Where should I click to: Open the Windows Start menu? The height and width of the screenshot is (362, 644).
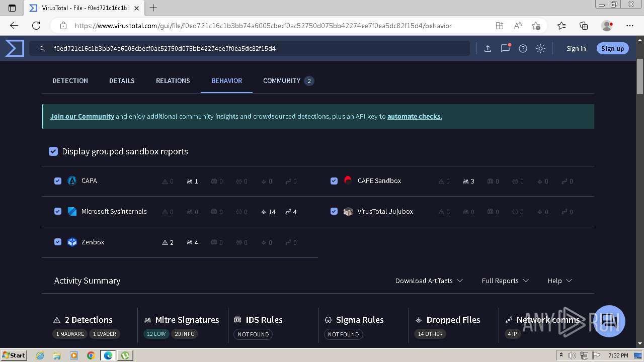pyautogui.click(x=14, y=355)
